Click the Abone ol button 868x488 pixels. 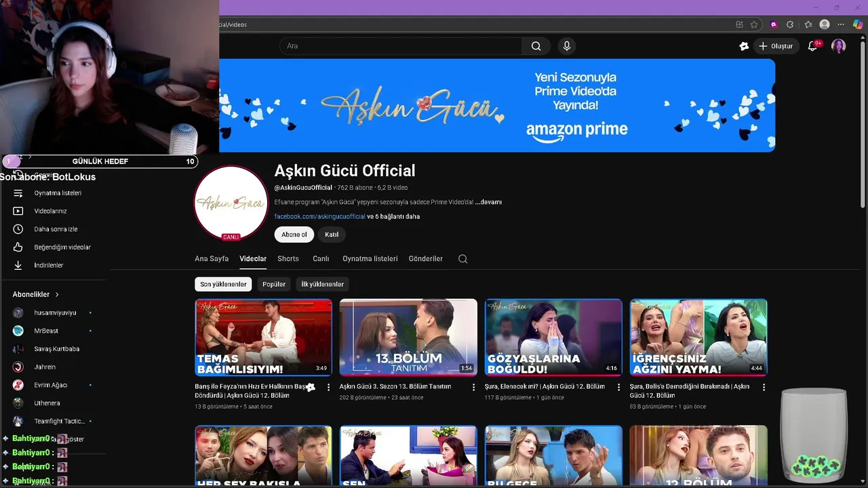[294, 235]
